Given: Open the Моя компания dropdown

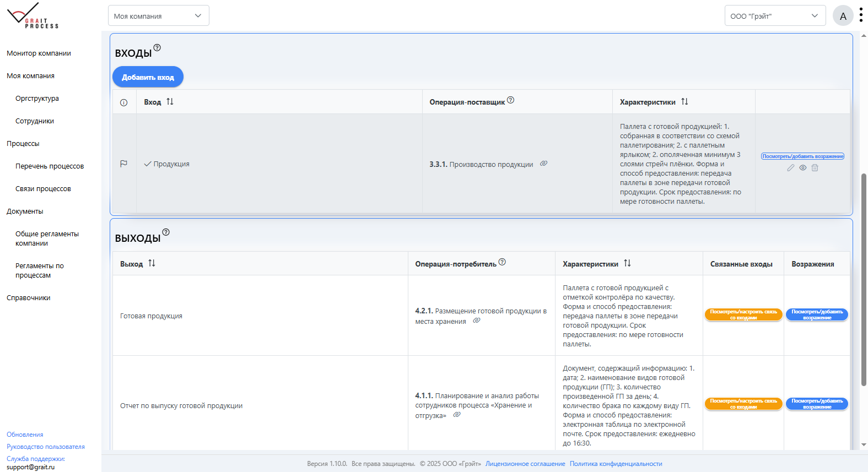Looking at the screenshot, I should 159,15.
